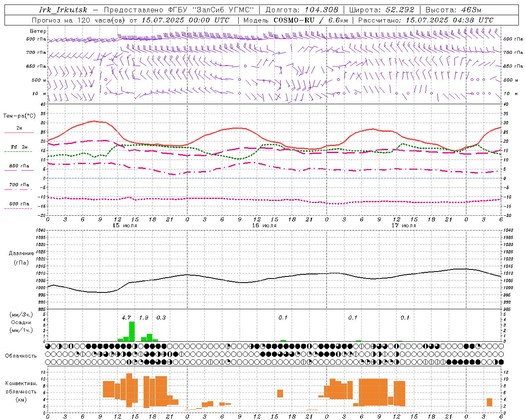Click the "(км)" convective cloud unit label
525x420 pixels.
pyautogui.click(x=21, y=399)
